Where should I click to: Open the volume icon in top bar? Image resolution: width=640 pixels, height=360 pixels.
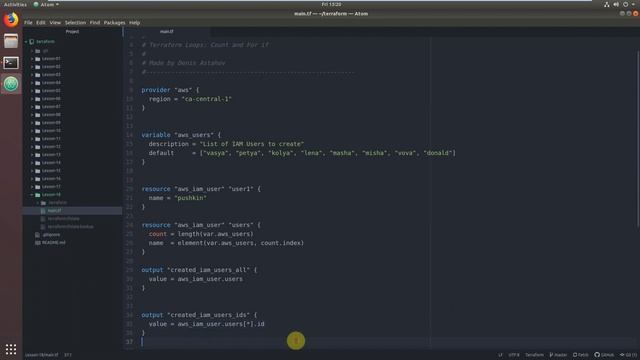click(x=616, y=4)
